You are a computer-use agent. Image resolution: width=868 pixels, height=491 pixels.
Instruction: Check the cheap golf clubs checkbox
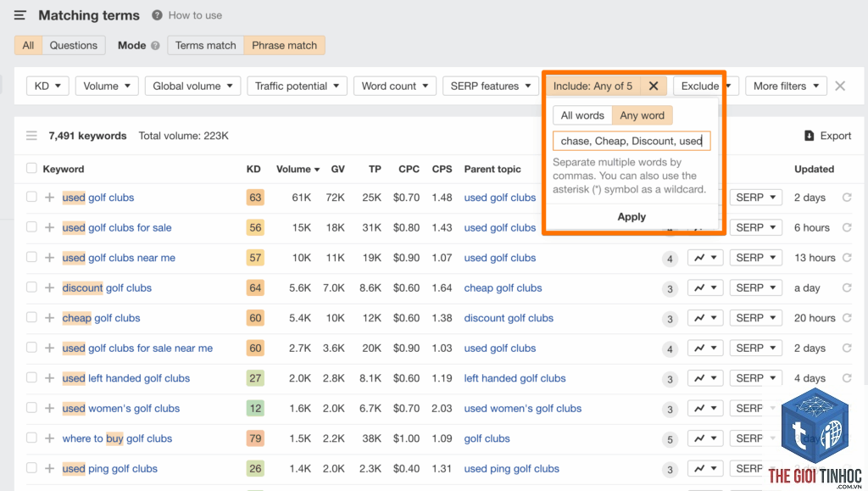pyautogui.click(x=31, y=317)
